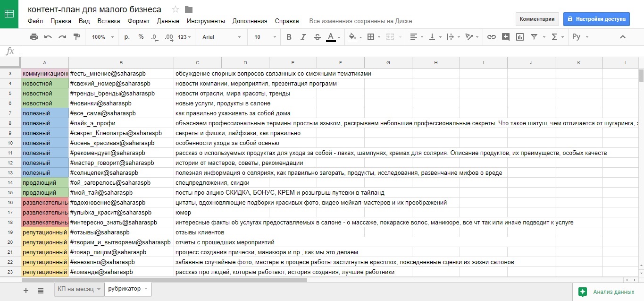Click the merge cells icon
644x301 pixels.
(390, 37)
